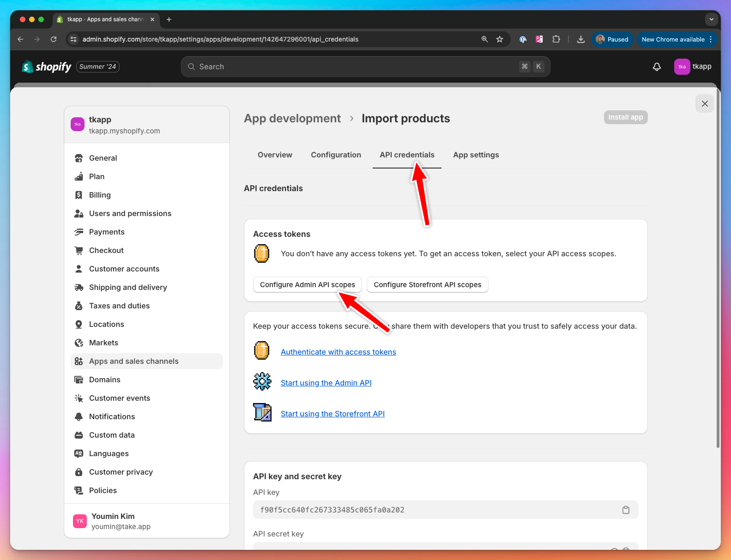This screenshot has height=560, width=731.
Task: Click the tkapp store header in sidebar
Action: [x=147, y=125]
